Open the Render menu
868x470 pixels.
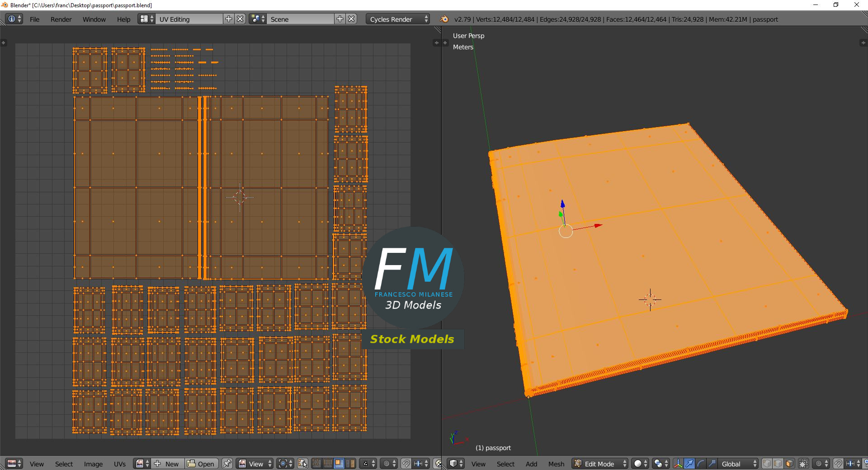point(61,19)
